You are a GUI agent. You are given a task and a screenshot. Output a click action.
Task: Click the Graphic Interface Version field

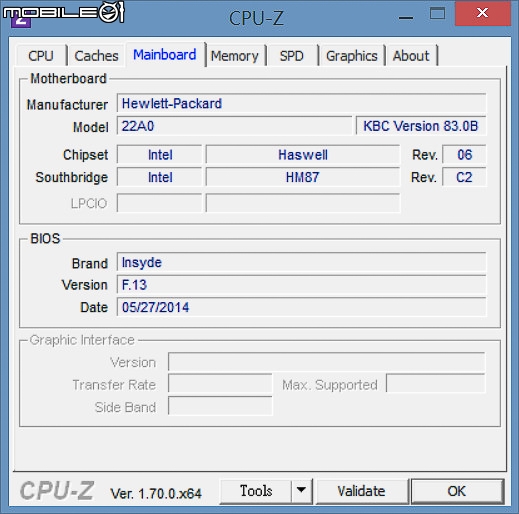327,362
